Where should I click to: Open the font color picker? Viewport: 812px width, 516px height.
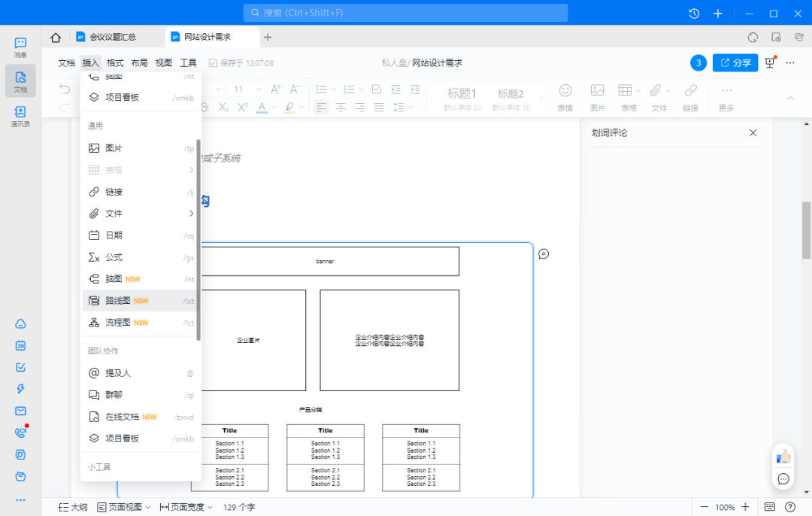click(x=262, y=108)
